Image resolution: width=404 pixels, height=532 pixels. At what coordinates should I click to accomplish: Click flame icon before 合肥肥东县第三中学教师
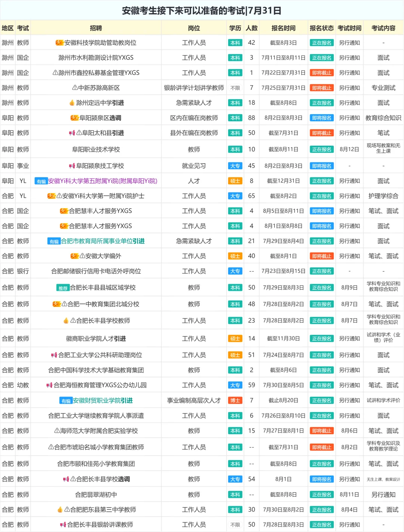pyautogui.click(x=60, y=510)
